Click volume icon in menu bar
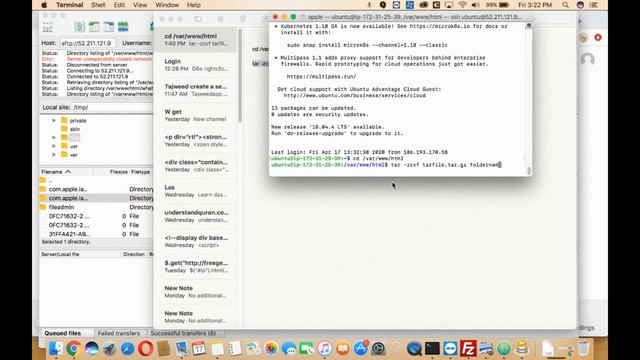This screenshot has width=640, height=360. pyautogui.click(x=476, y=5)
